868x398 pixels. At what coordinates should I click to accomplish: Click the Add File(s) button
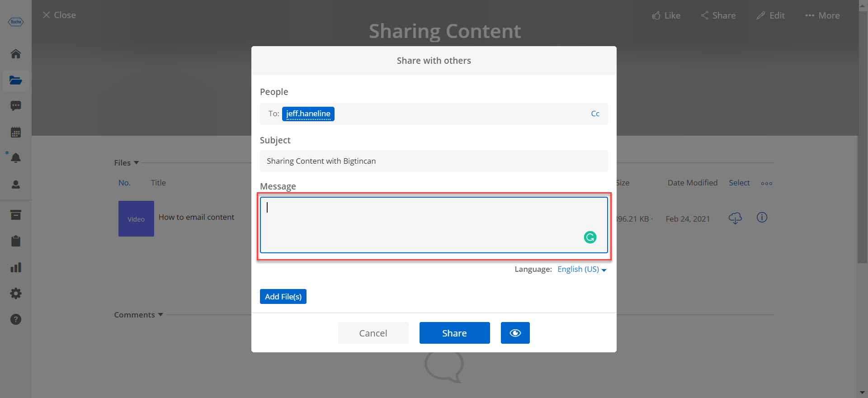[x=283, y=297]
